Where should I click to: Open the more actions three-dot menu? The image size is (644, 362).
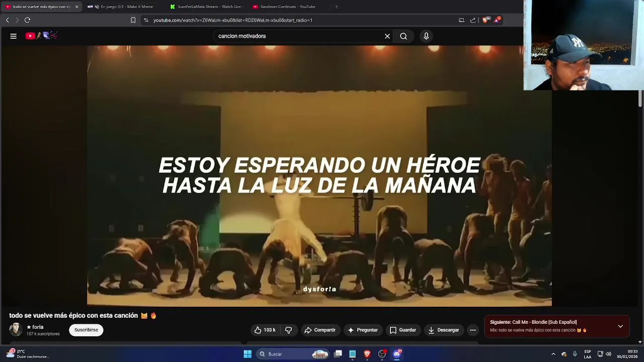coord(472,330)
